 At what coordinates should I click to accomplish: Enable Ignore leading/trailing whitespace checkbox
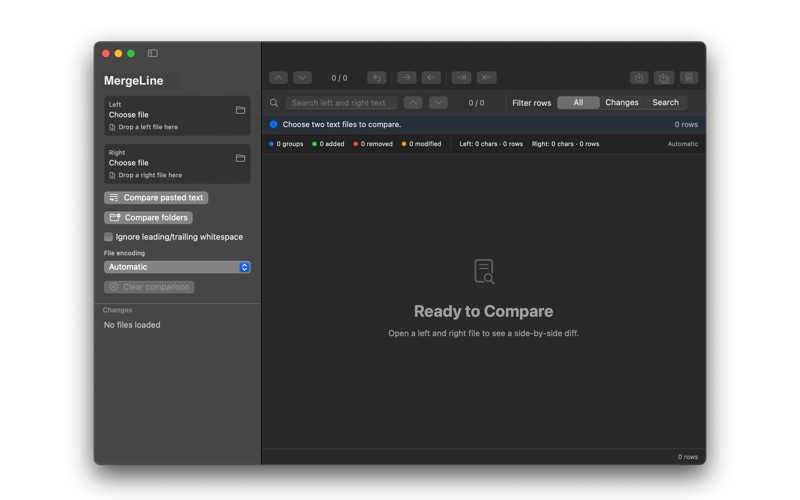[x=108, y=237]
